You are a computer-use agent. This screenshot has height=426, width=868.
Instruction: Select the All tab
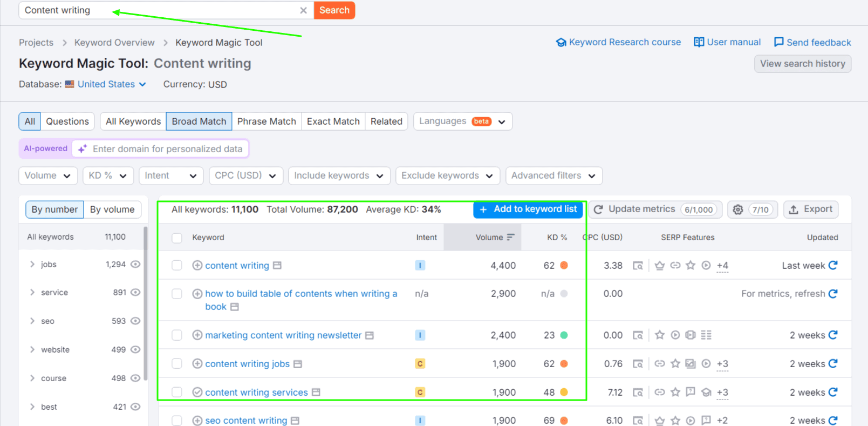point(30,121)
